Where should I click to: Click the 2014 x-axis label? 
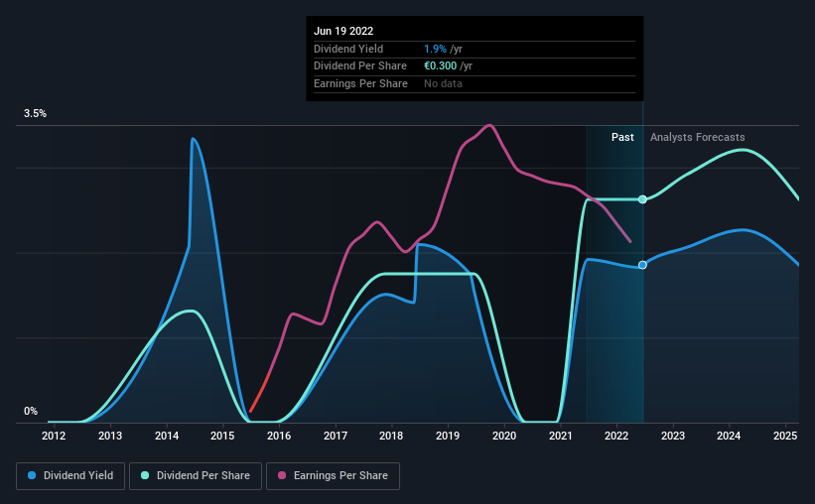point(167,436)
